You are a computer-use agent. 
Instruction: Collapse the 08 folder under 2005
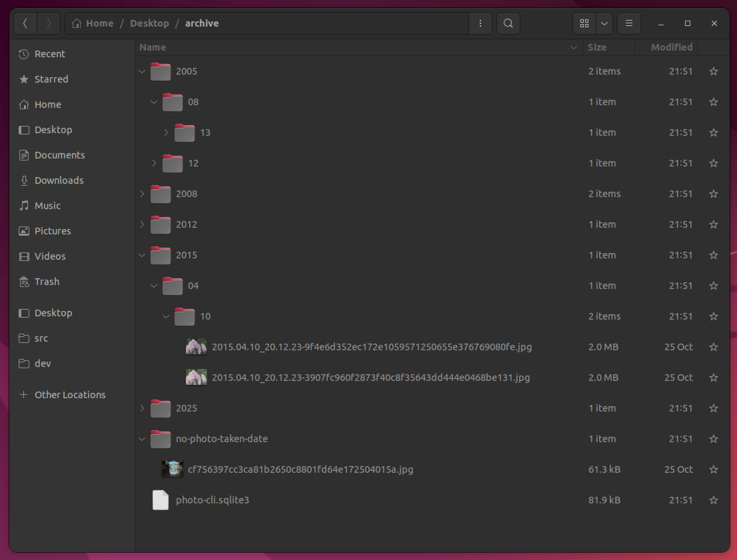click(154, 102)
